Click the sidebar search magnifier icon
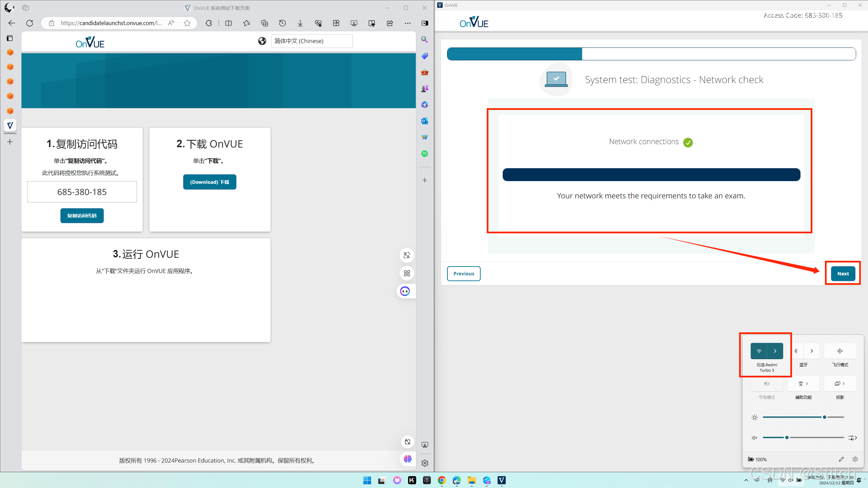868x488 pixels. [425, 40]
